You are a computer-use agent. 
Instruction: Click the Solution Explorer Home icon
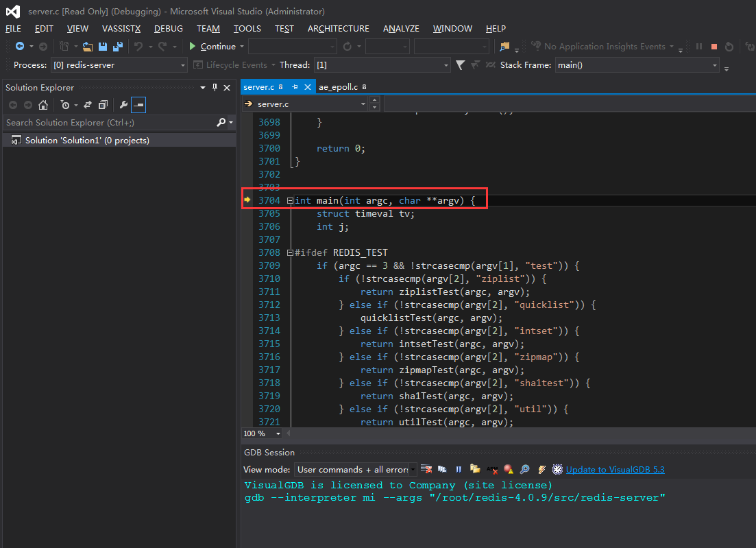[x=43, y=105]
